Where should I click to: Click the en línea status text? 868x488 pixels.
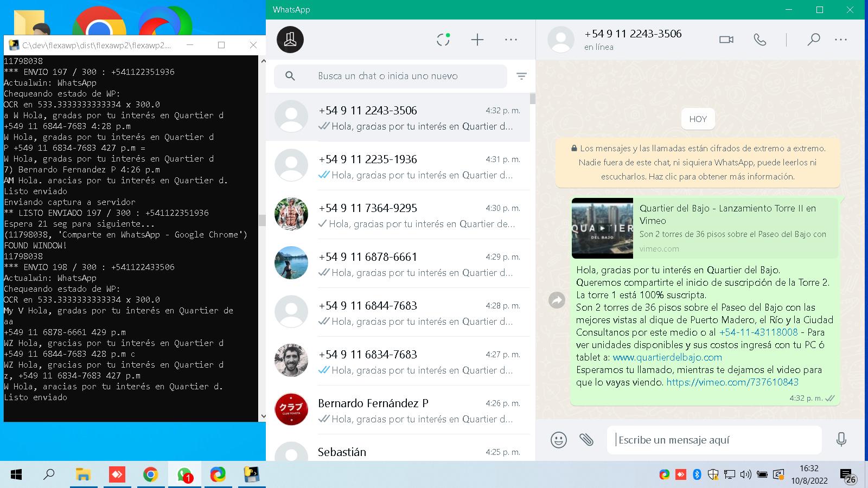pyautogui.click(x=599, y=47)
